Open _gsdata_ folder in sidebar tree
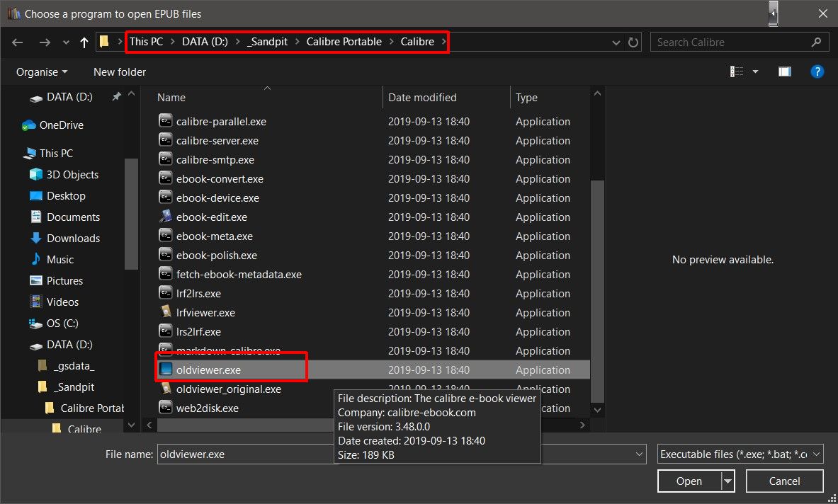838x504 pixels. tap(74, 366)
